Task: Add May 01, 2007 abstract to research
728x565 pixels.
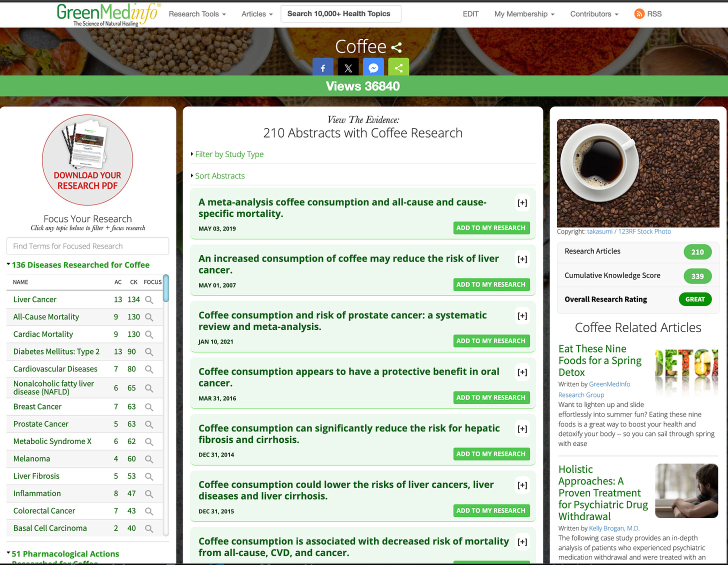Action: point(491,284)
